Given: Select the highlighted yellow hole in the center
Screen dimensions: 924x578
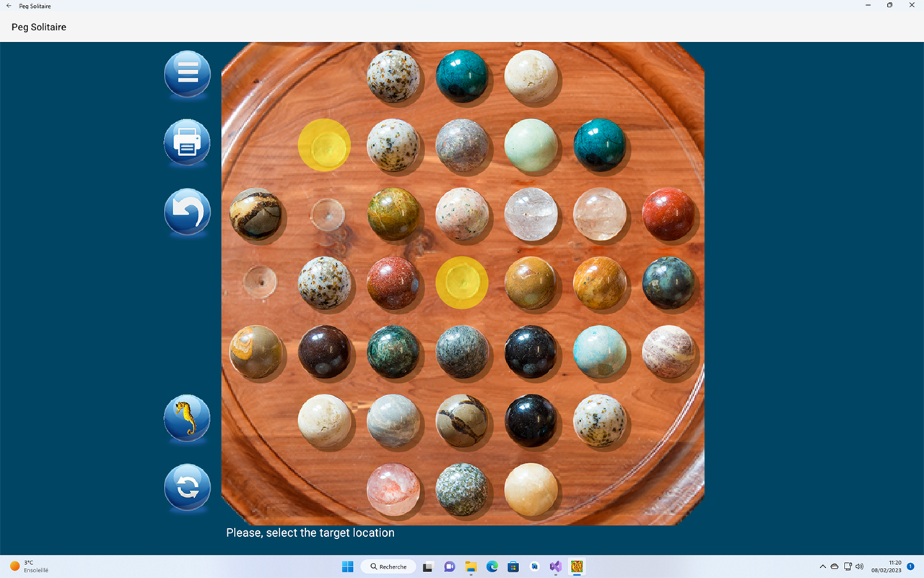Looking at the screenshot, I should pos(462,282).
